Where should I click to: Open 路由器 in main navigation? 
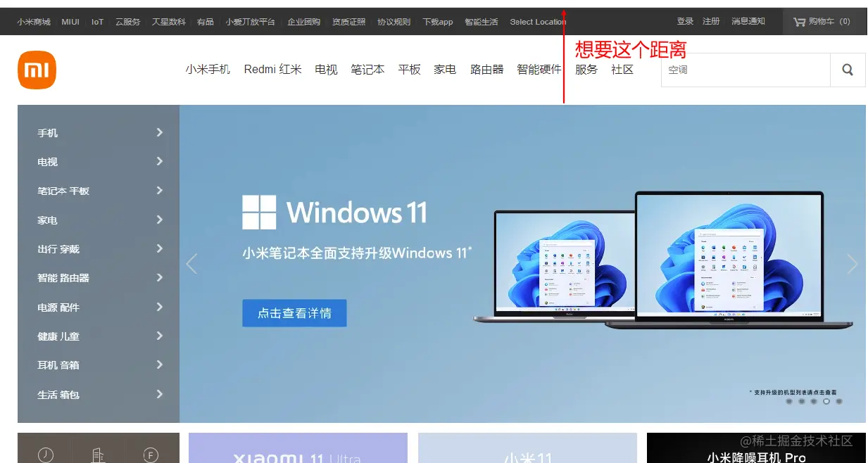[487, 70]
